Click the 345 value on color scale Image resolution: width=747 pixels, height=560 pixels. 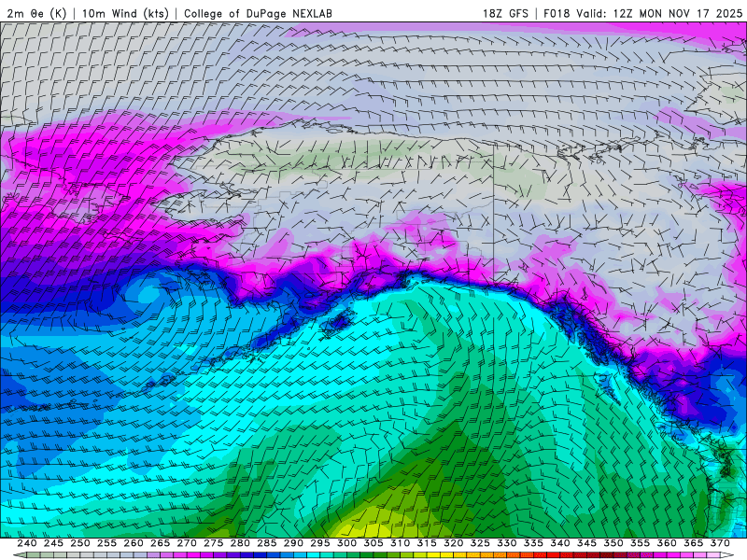(x=587, y=543)
